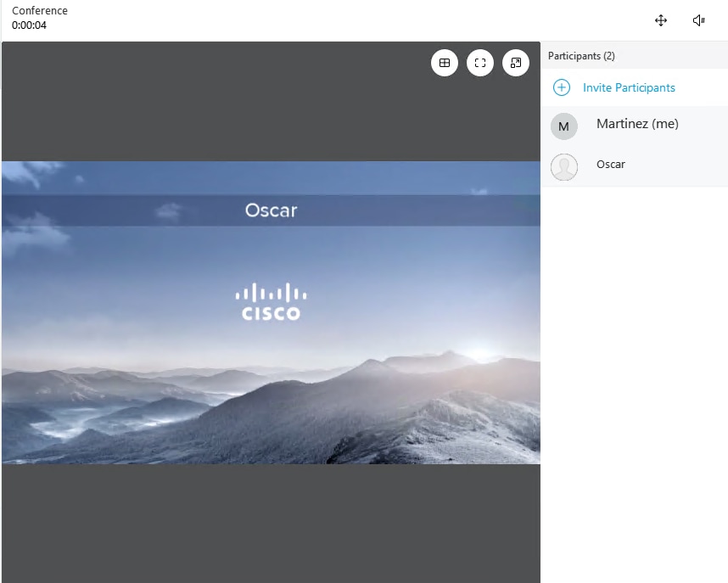728x583 pixels.
Task: Click the plus Invite Participants icon
Action: click(562, 87)
